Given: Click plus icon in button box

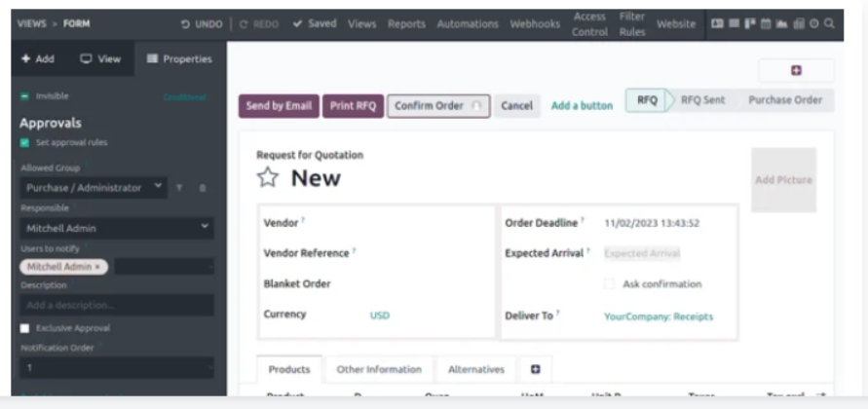Looking at the screenshot, I should [796, 71].
